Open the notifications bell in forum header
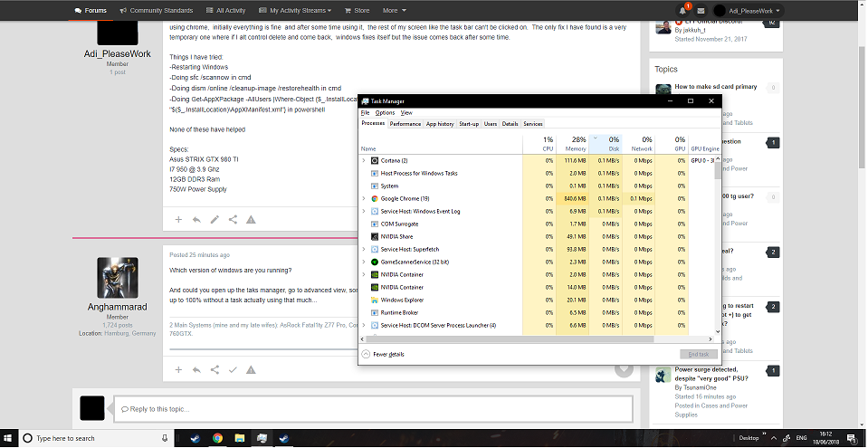 (683, 11)
